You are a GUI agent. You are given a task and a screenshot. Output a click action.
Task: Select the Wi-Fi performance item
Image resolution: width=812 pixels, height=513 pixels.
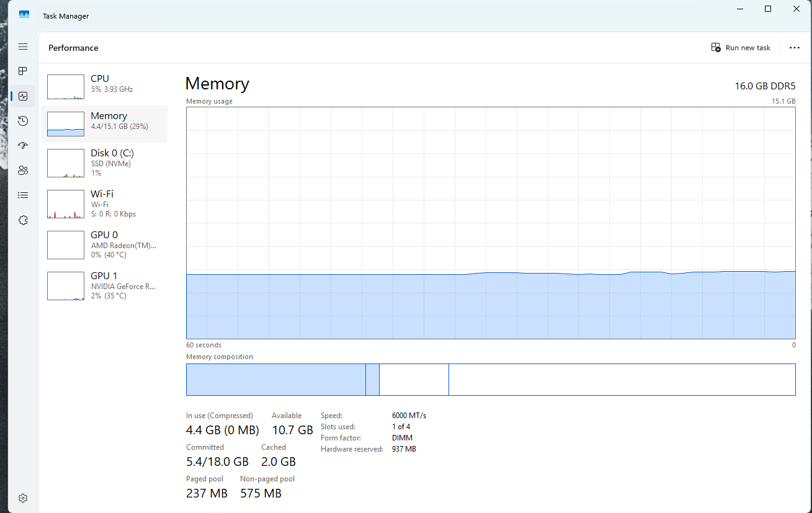click(x=104, y=204)
